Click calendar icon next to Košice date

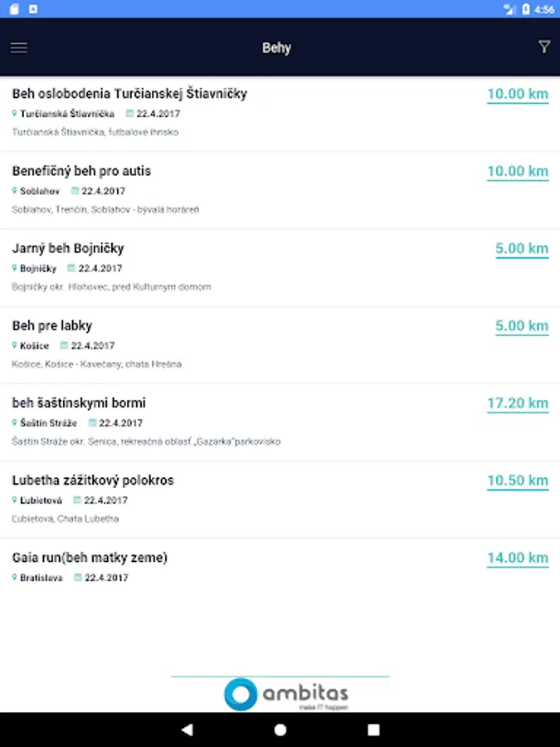click(x=63, y=345)
